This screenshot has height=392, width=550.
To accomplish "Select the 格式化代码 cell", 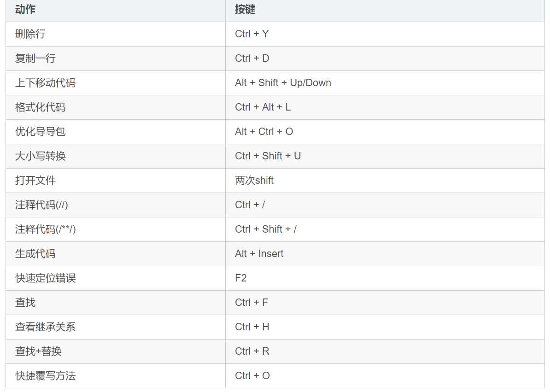I will pos(41,107).
